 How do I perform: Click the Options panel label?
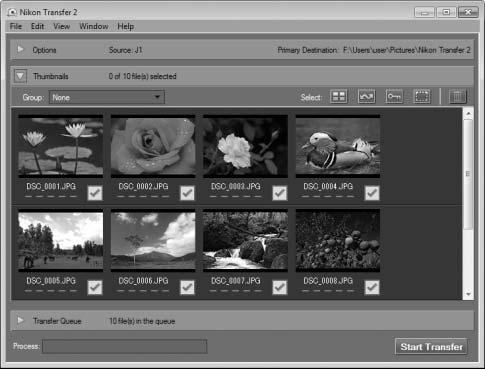click(x=44, y=50)
